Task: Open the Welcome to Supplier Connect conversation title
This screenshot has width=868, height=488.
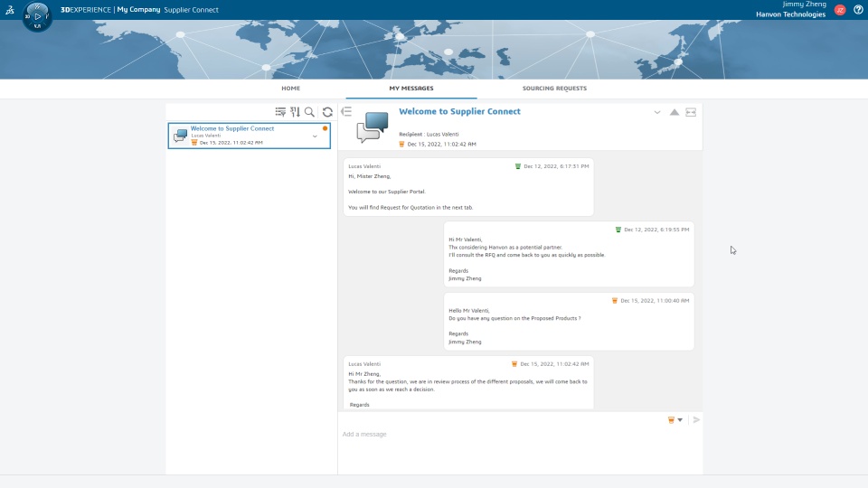Action: click(x=459, y=111)
